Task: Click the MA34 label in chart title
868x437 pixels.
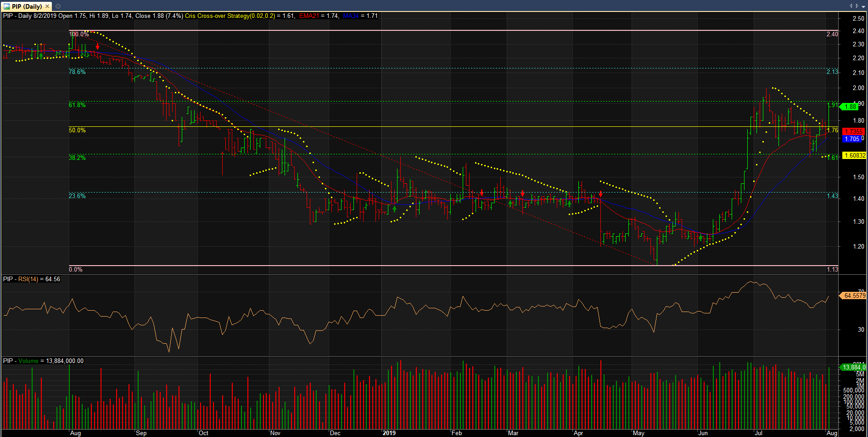Action: coord(351,16)
